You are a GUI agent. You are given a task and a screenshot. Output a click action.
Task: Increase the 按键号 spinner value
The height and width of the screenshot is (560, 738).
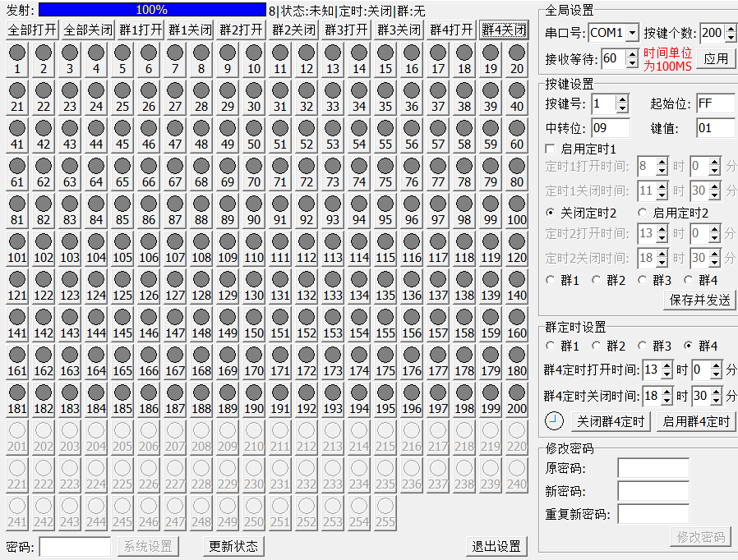coord(622,99)
